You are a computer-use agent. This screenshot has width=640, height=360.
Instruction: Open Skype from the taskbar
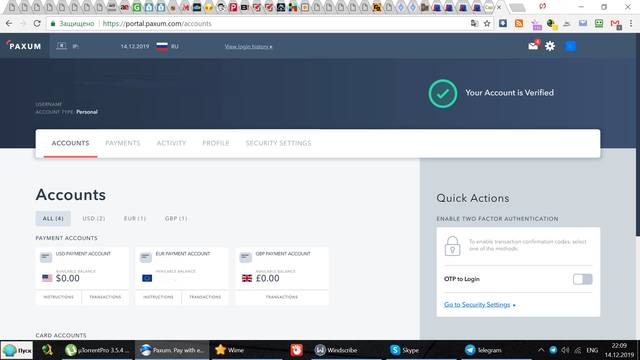(404, 350)
